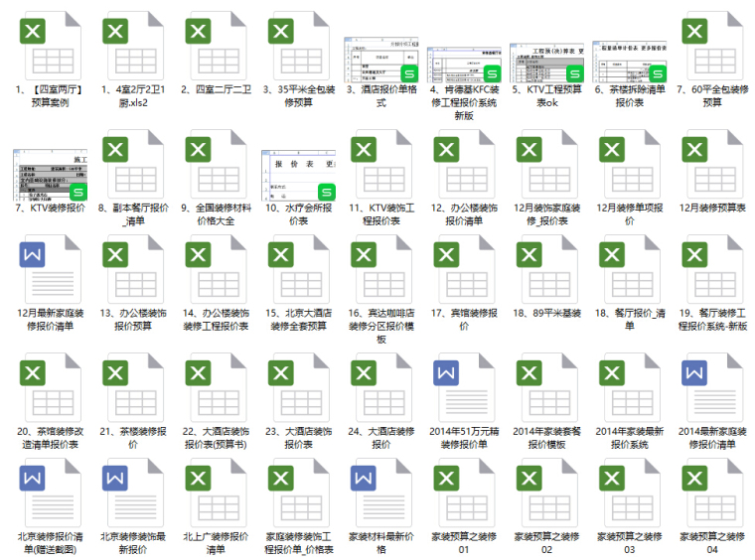Select the 23、大酒店装饰报价表 Excel icon

(x=299, y=388)
